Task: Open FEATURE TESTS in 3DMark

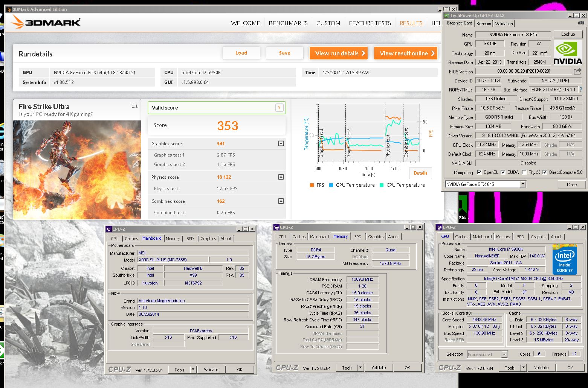Action: click(370, 23)
